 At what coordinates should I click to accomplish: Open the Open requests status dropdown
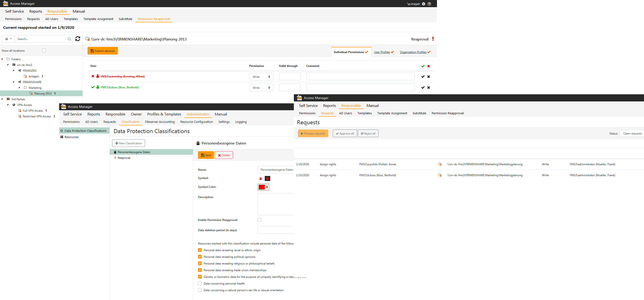[632, 133]
